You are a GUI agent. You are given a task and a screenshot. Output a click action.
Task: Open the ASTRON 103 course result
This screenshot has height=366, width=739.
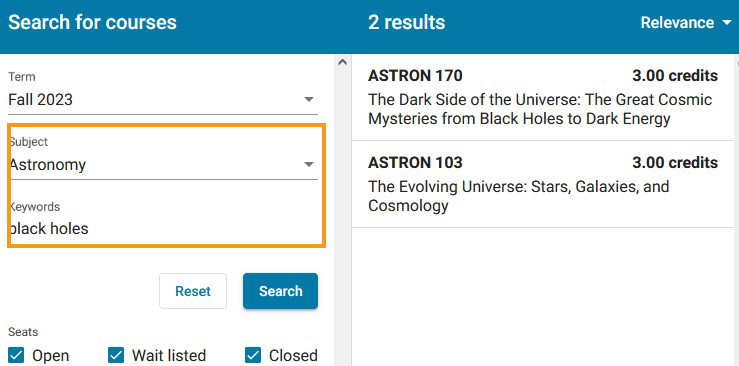(543, 185)
